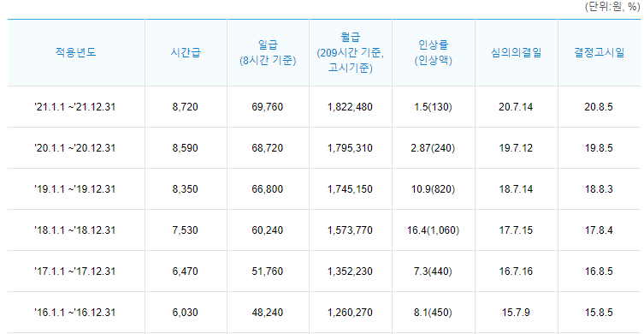This screenshot has width=644, height=334.
Task: Select the 인상률 (인상액) header
Action: [434, 52]
